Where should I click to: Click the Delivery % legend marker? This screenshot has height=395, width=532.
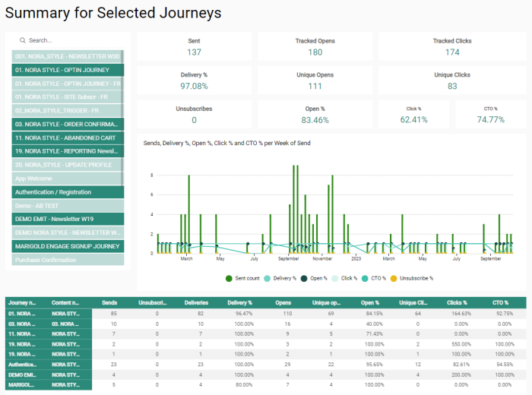(267, 278)
